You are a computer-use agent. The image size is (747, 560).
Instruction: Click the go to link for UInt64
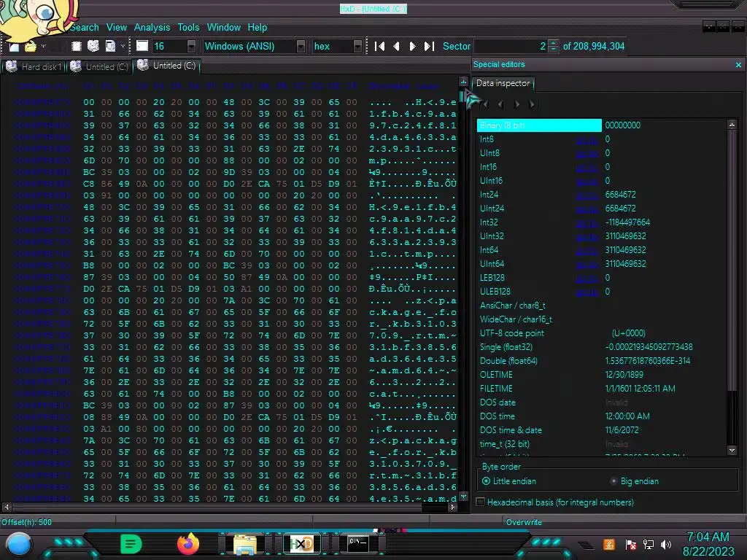587,264
